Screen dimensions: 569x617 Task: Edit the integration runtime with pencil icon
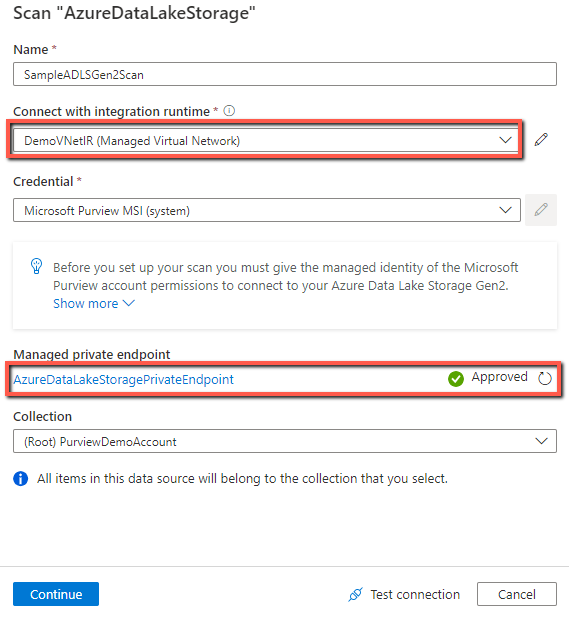(541, 140)
